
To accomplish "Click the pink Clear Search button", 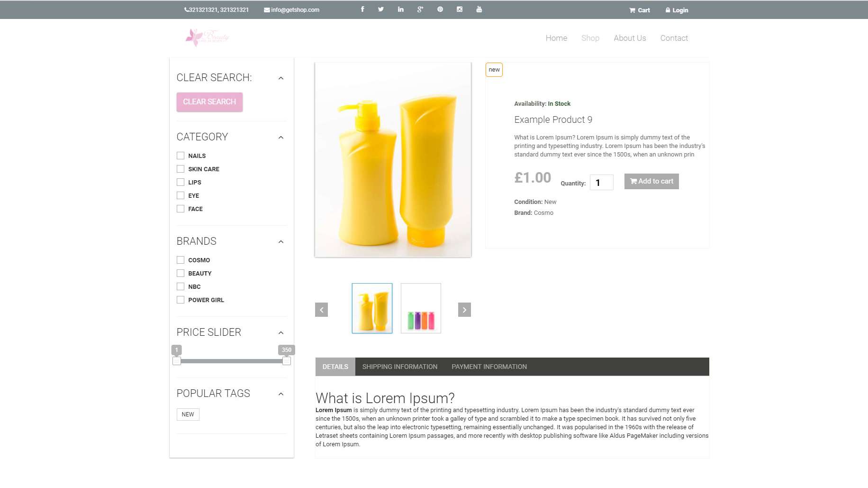I will coord(209,102).
